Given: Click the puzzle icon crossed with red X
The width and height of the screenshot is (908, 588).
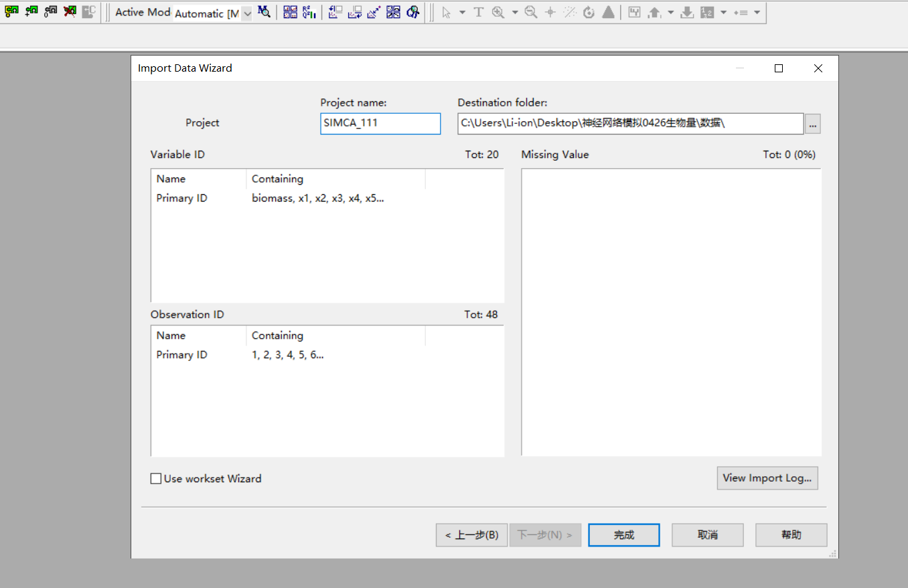Looking at the screenshot, I should 70,12.
